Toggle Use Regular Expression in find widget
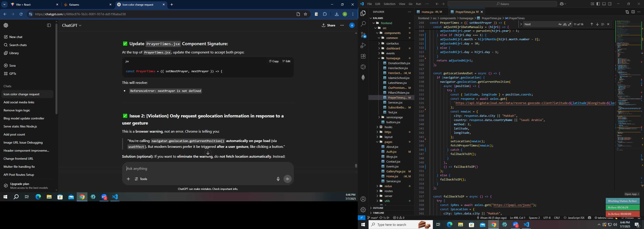644x229 pixels. point(570,24)
